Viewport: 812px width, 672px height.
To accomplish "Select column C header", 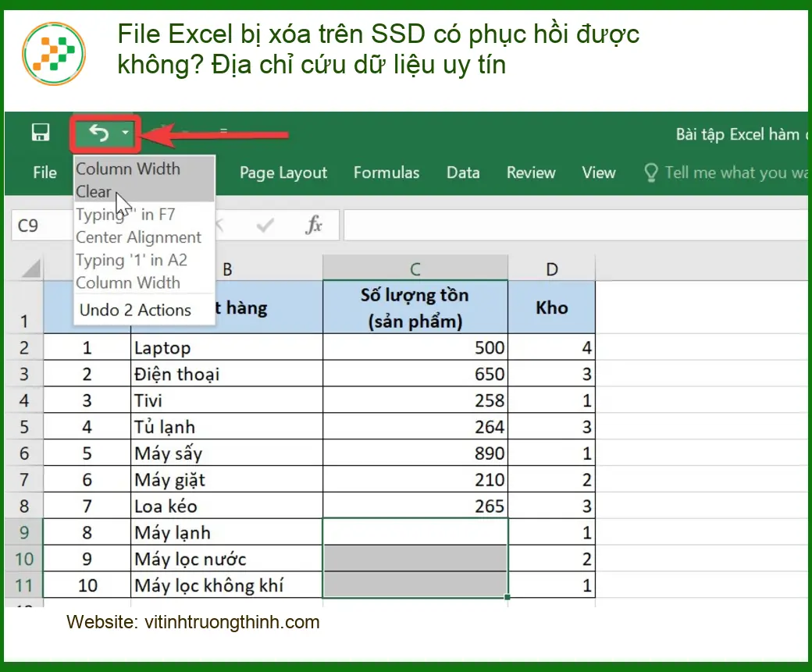I will 415,268.
